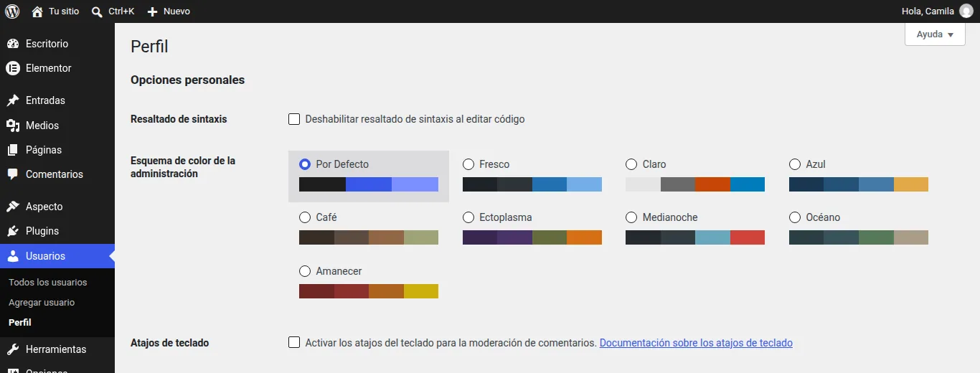
Task: Select the Por Defecto color scheme
Action: pyautogui.click(x=305, y=164)
